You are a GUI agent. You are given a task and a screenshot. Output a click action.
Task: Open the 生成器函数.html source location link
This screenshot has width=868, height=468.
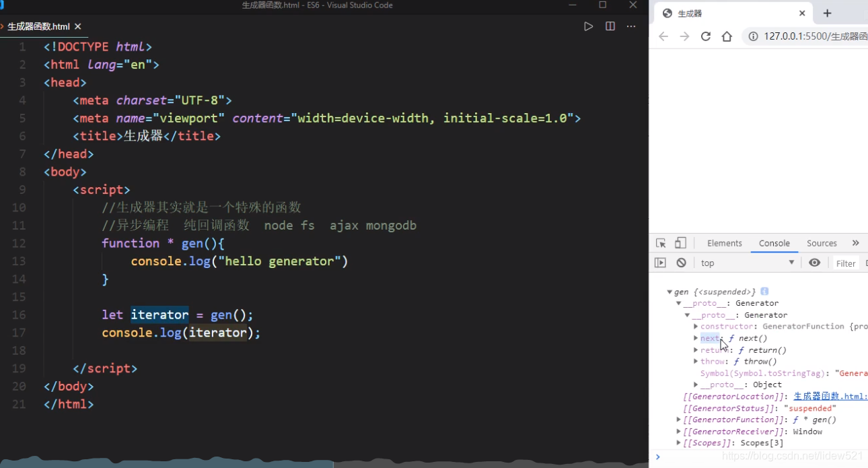(x=830, y=397)
